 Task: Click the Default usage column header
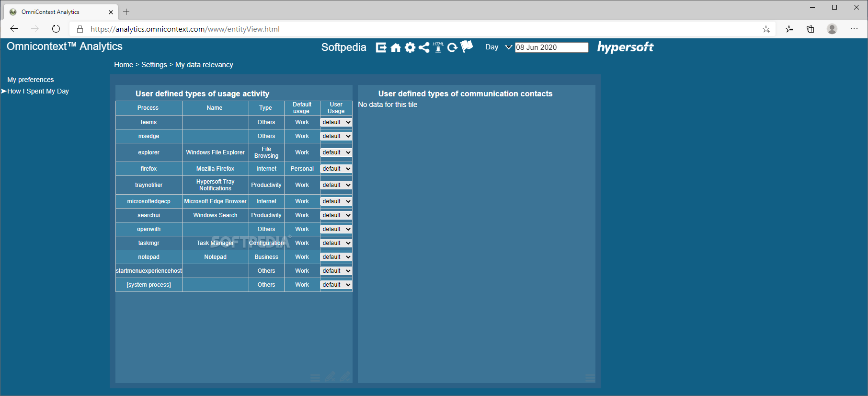coord(302,108)
